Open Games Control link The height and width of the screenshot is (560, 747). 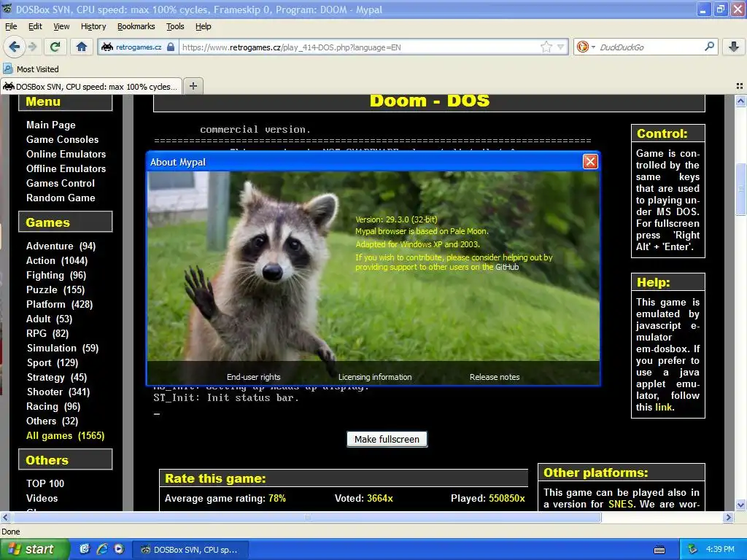pyautogui.click(x=61, y=183)
